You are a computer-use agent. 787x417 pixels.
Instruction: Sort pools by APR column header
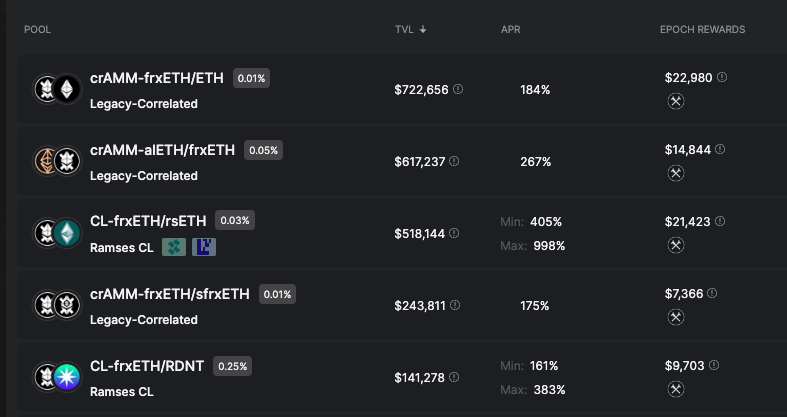[x=510, y=30]
